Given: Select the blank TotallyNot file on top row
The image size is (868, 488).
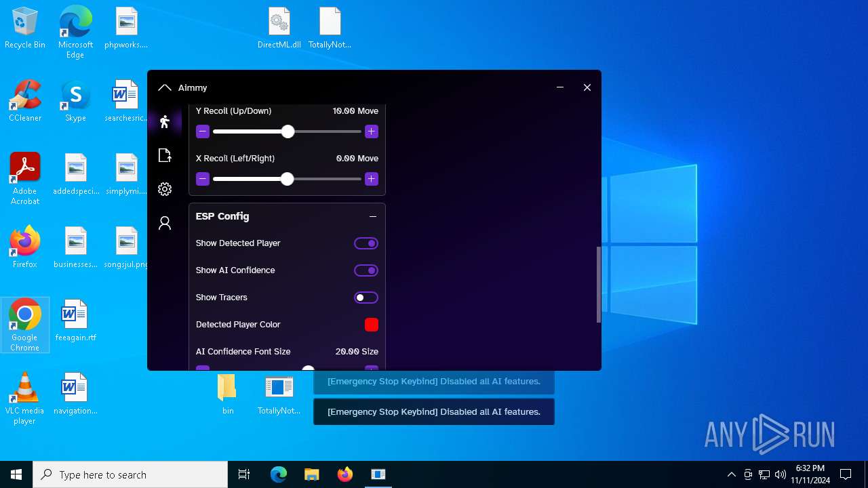Looking at the screenshot, I should click(330, 28).
